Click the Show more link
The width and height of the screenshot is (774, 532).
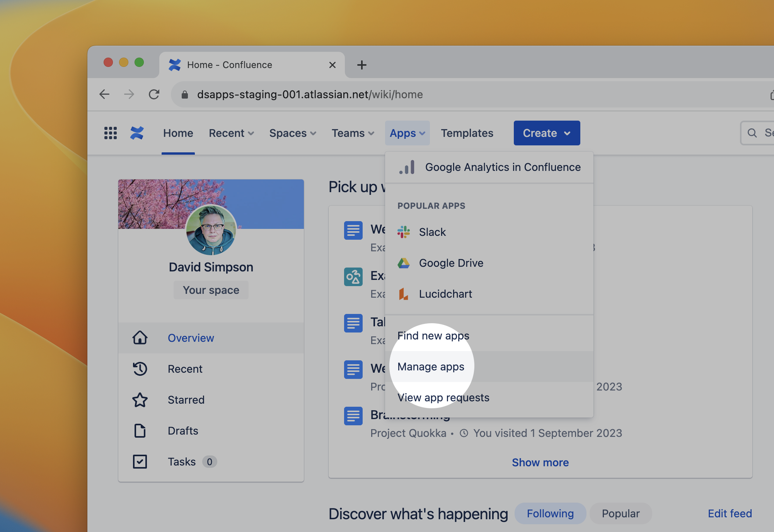(540, 462)
